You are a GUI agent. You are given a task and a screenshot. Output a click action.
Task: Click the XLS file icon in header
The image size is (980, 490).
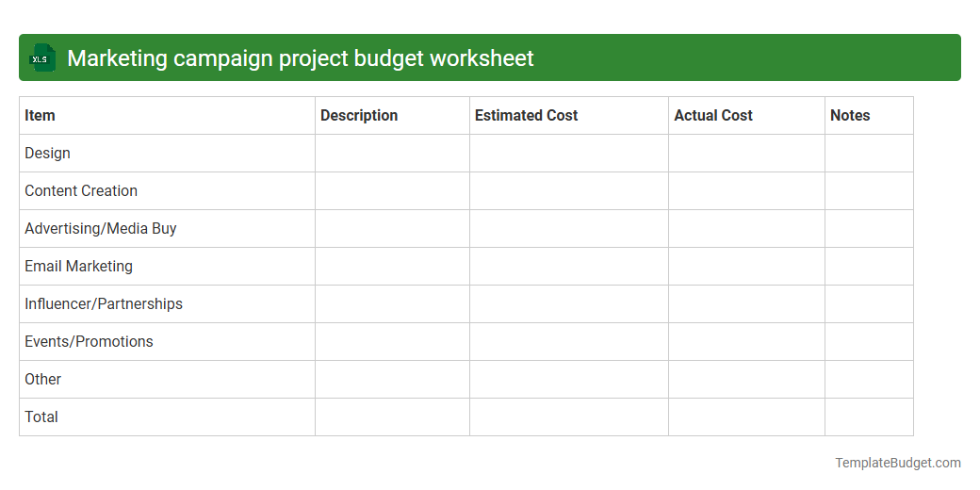42,58
